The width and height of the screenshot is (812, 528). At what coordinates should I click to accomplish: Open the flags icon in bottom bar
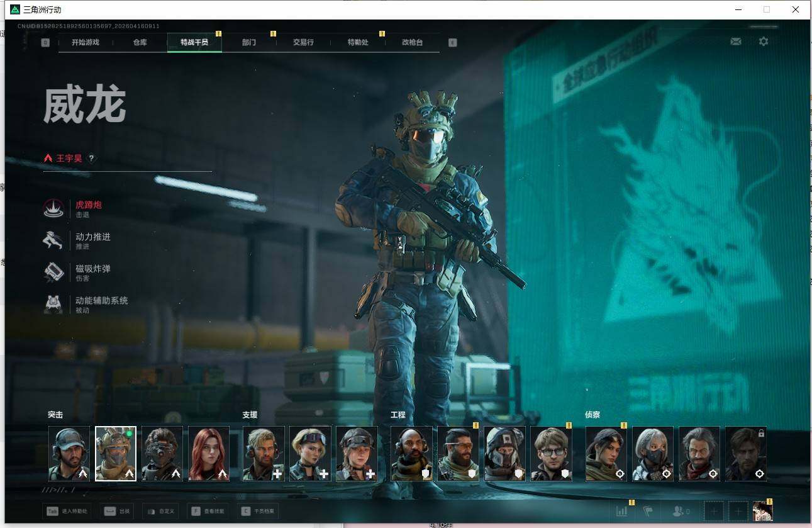click(x=648, y=511)
